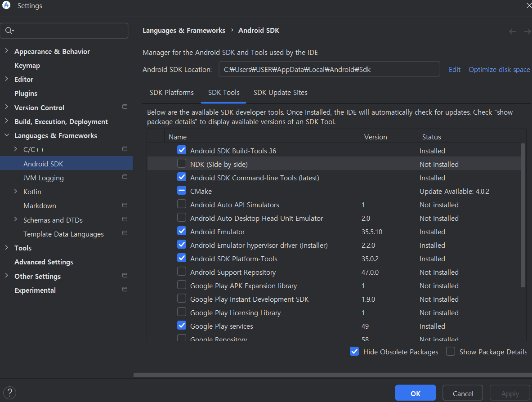
Task: Click the OK button
Action: [x=415, y=393]
